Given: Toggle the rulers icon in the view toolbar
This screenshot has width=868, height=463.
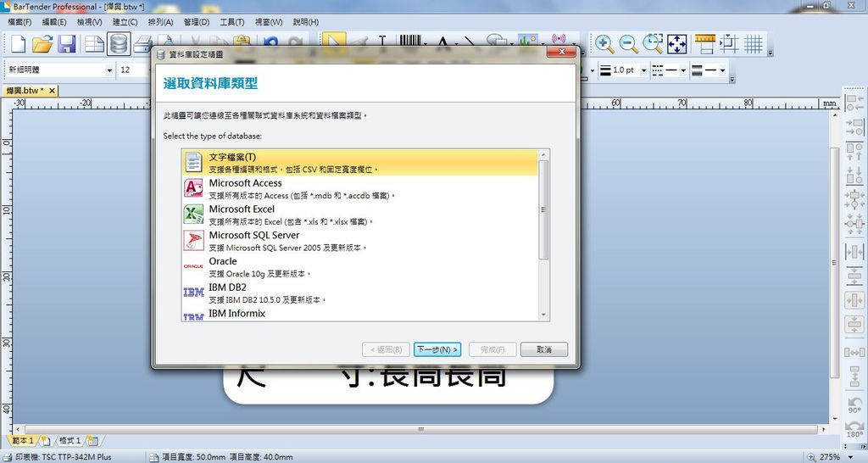Looking at the screenshot, I should pos(705,44).
